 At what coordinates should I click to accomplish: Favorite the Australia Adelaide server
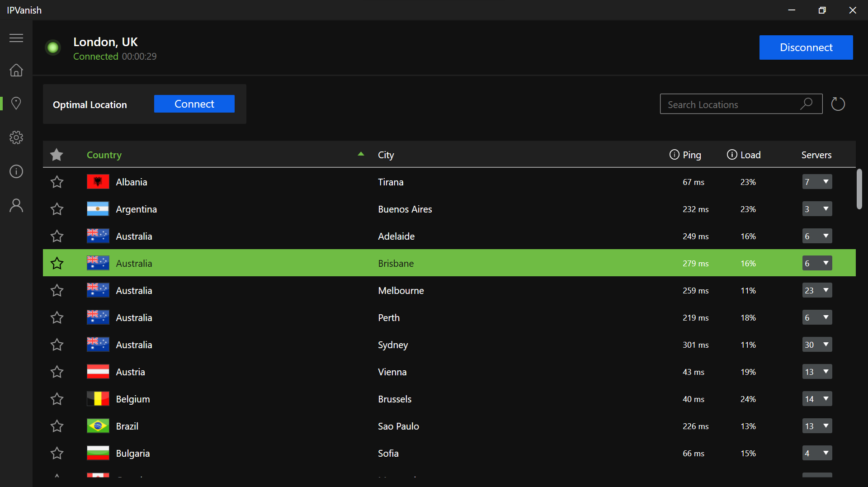pyautogui.click(x=57, y=236)
